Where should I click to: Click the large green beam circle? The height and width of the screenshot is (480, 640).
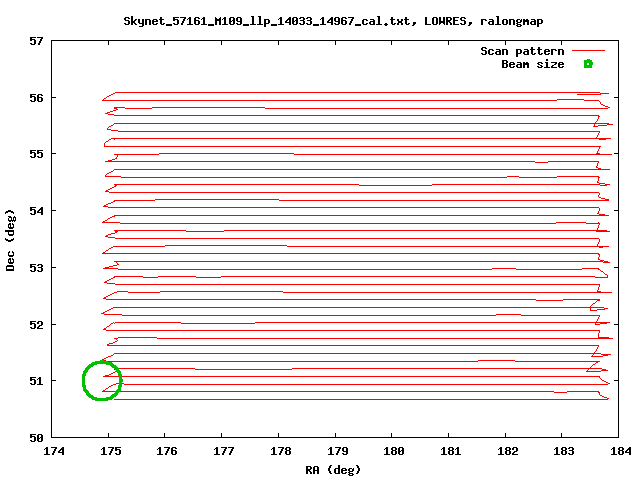(x=102, y=380)
